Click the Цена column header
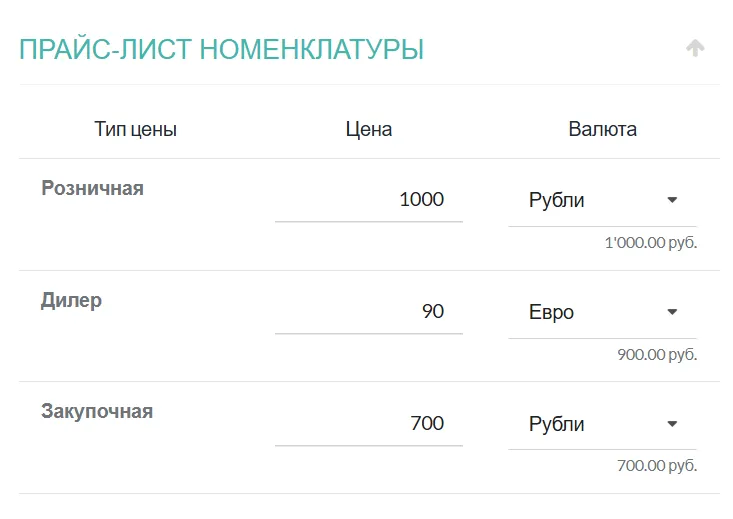 368,129
